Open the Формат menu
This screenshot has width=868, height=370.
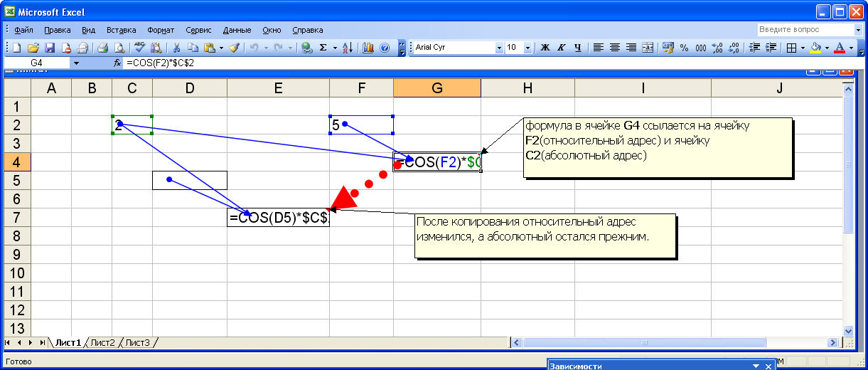click(x=161, y=30)
